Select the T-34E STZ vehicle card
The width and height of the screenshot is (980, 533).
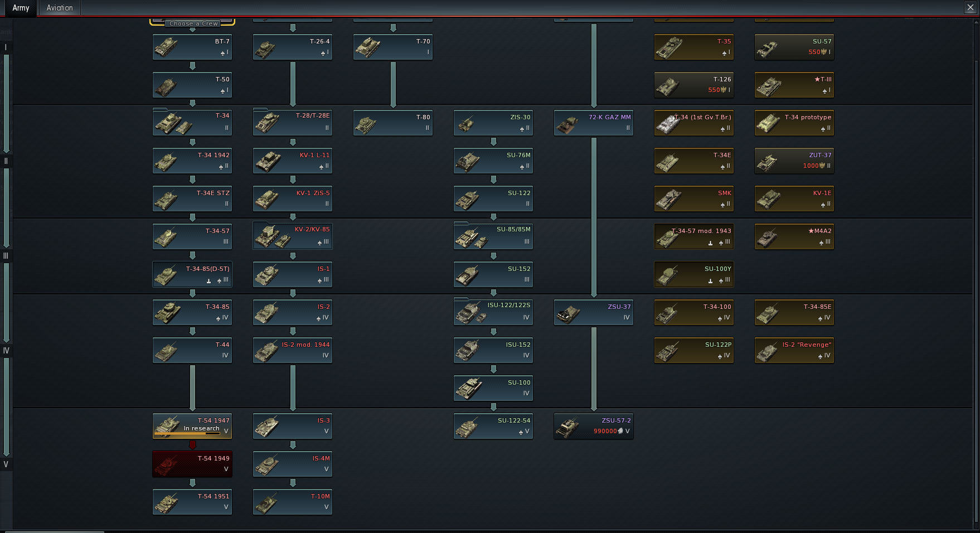coord(192,198)
